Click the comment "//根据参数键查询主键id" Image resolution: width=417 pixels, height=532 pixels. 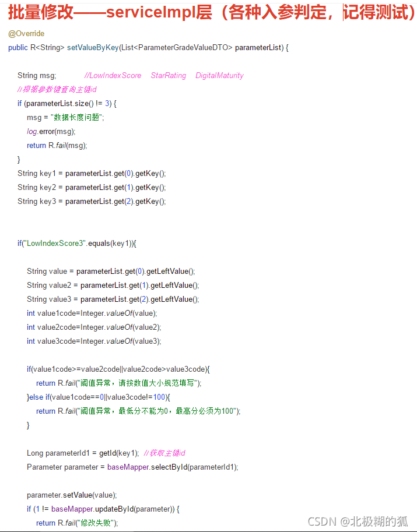57,89
